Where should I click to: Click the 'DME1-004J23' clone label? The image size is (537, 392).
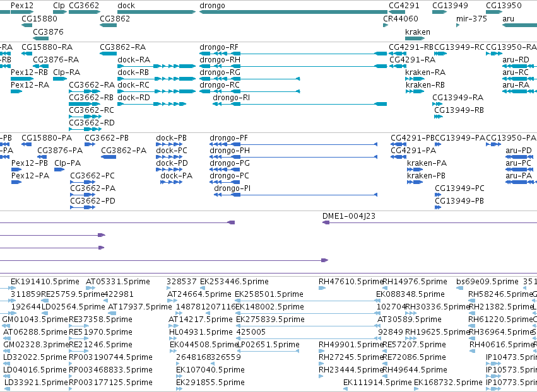pos(349,216)
